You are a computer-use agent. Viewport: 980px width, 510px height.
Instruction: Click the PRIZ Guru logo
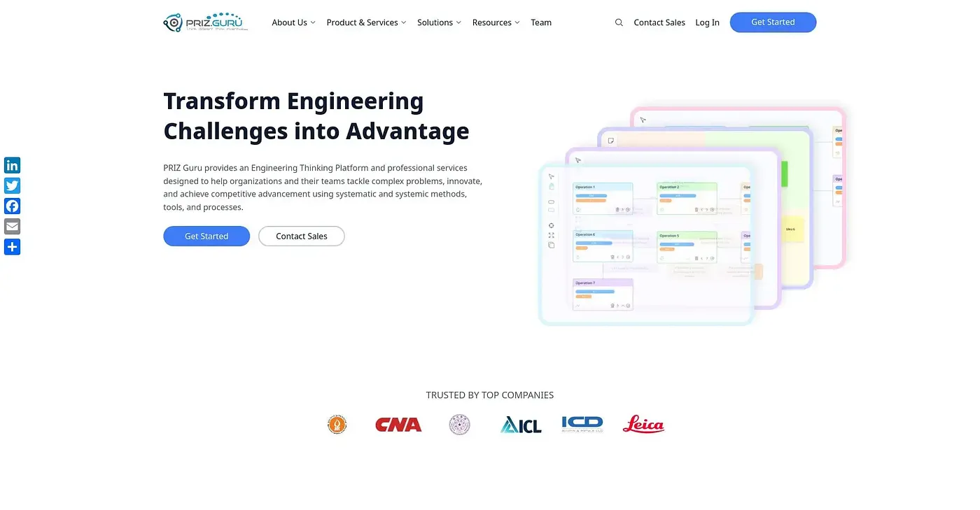pos(207,22)
